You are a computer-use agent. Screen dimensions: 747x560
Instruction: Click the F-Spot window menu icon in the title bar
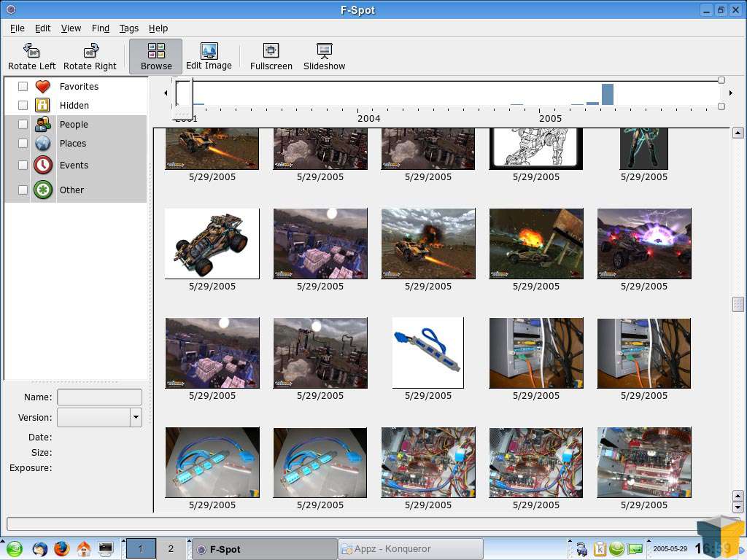pos(10,9)
